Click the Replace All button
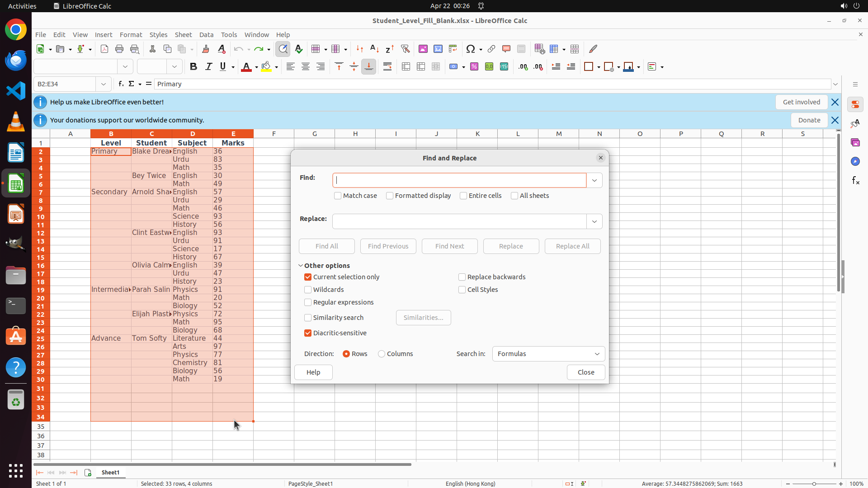The image size is (868, 488). tap(572, 246)
